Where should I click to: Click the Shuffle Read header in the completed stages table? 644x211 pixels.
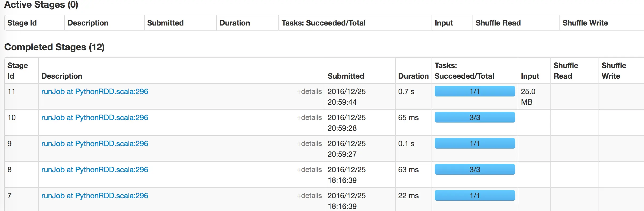(x=566, y=71)
